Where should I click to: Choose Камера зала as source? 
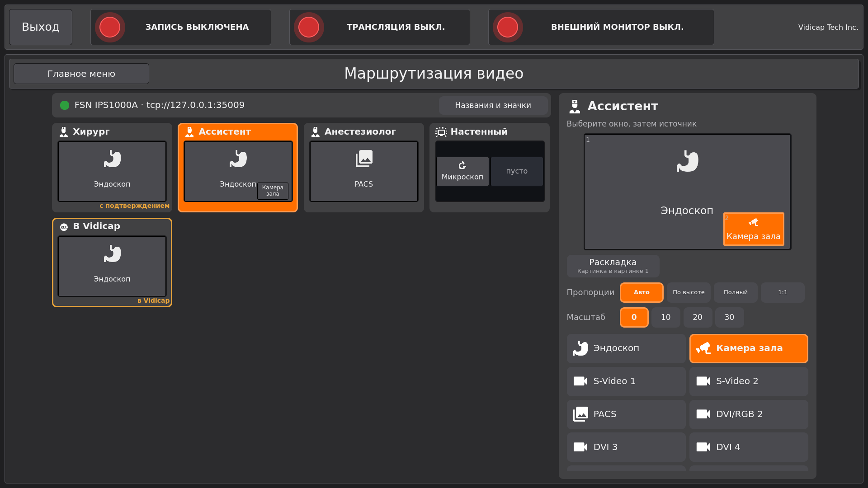click(x=749, y=348)
